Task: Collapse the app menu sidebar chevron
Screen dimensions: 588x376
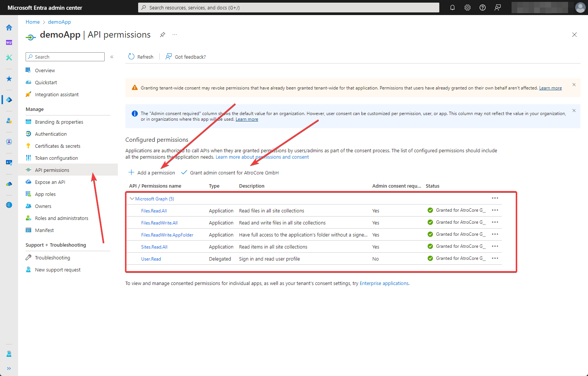Action: pyautogui.click(x=112, y=57)
